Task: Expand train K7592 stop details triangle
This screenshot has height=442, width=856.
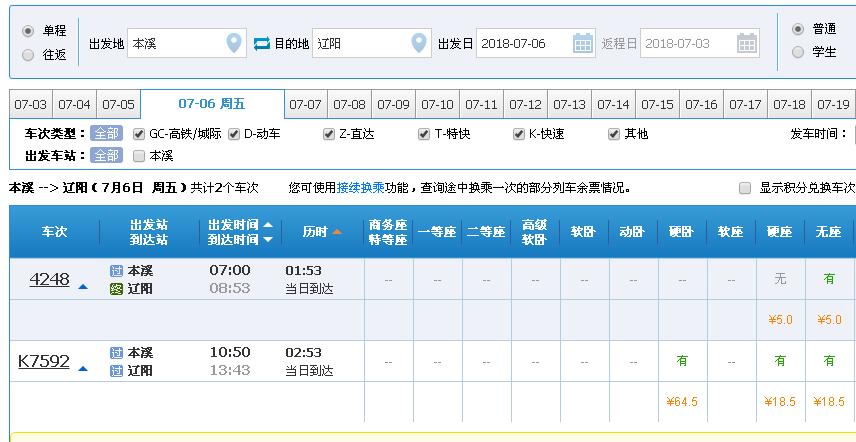Action: [83, 368]
